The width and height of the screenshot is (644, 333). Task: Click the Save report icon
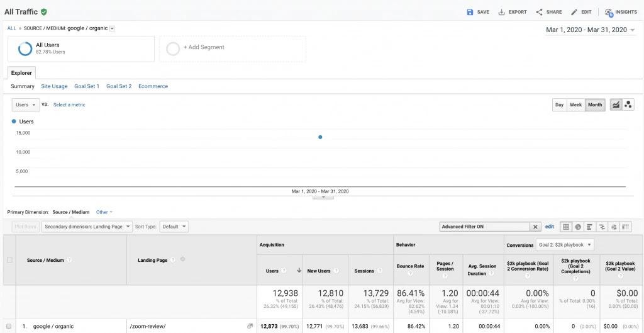click(x=470, y=12)
